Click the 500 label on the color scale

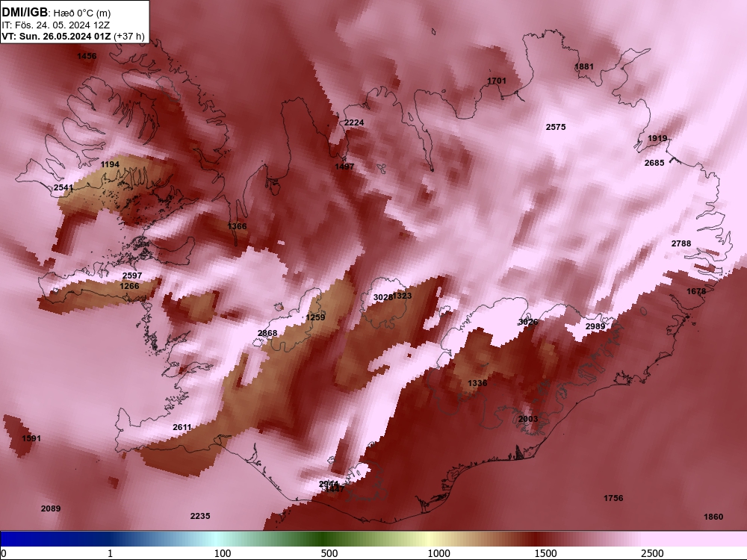(x=329, y=553)
